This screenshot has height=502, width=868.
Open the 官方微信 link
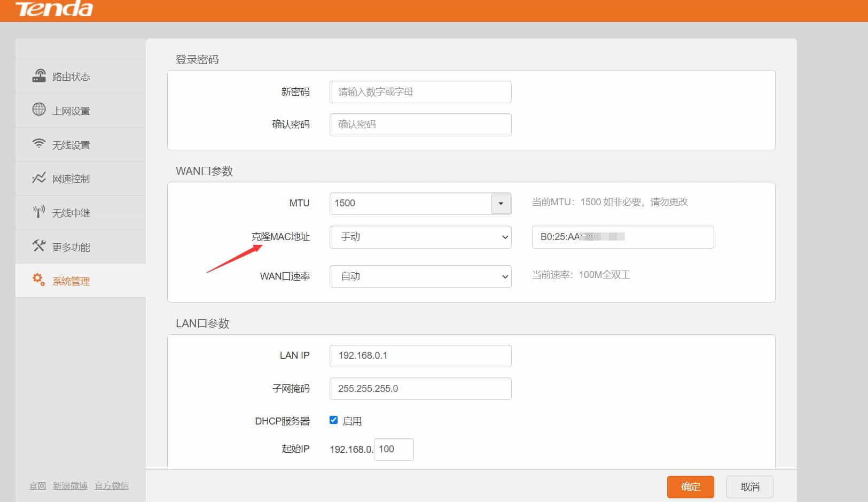coord(112,485)
